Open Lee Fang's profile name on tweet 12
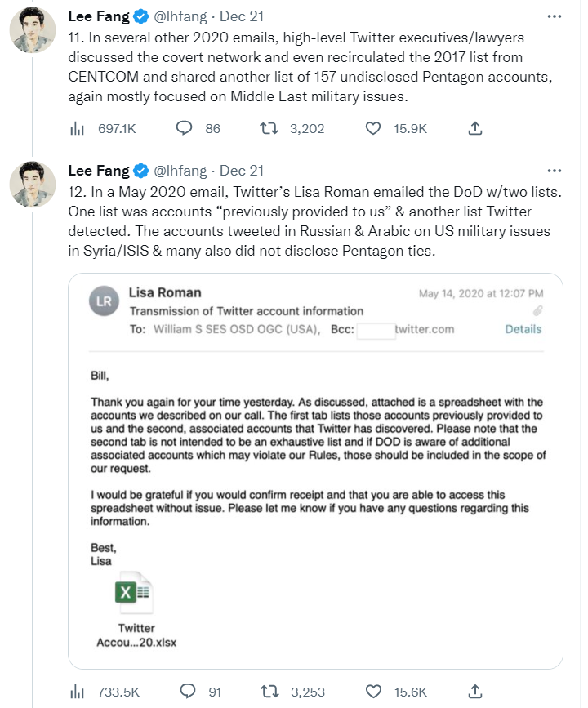This screenshot has height=708, width=588. coord(99,171)
